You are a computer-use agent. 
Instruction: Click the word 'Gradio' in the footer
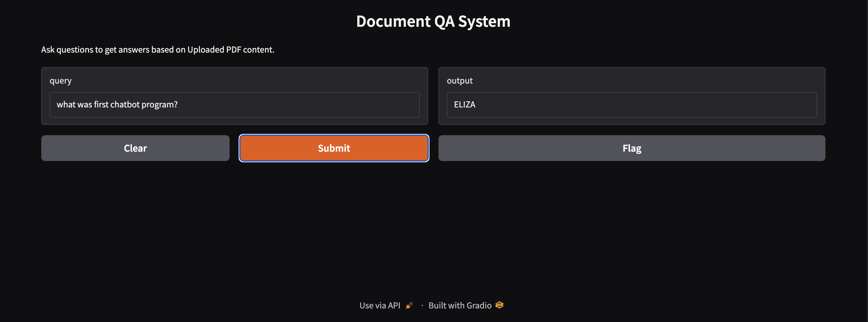pyautogui.click(x=479, y=306)
